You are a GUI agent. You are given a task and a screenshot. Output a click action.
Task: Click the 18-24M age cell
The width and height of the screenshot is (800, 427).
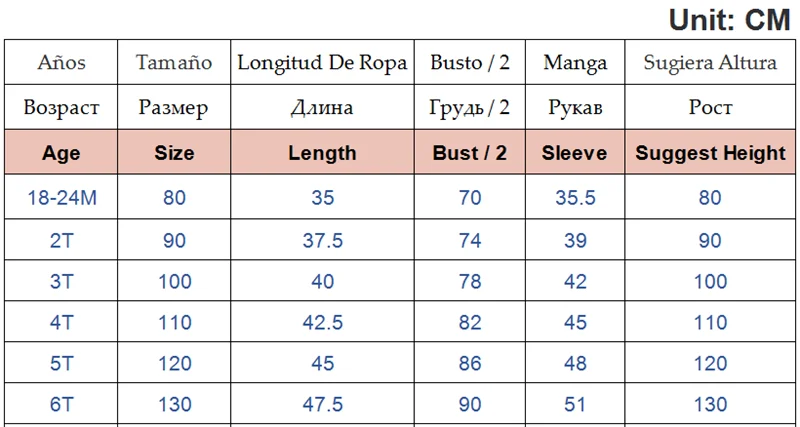coord(61,198)
